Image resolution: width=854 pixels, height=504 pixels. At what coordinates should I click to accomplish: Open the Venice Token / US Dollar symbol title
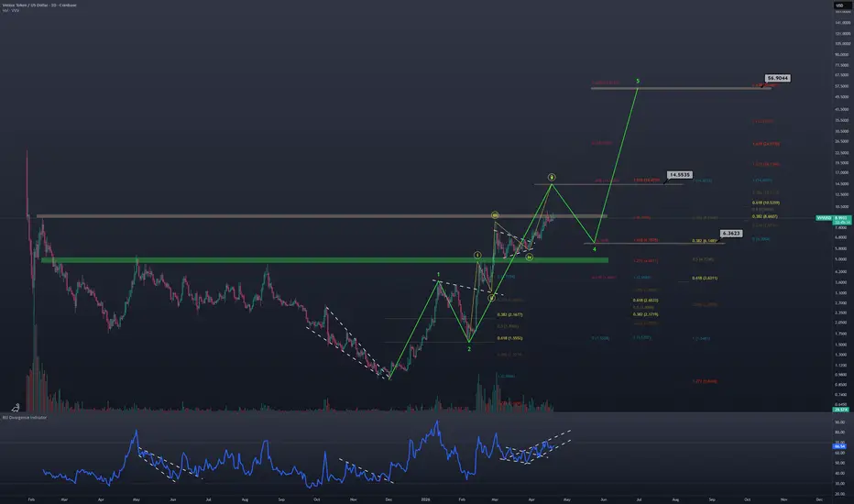pyautogui.click(x=39, y=5)
